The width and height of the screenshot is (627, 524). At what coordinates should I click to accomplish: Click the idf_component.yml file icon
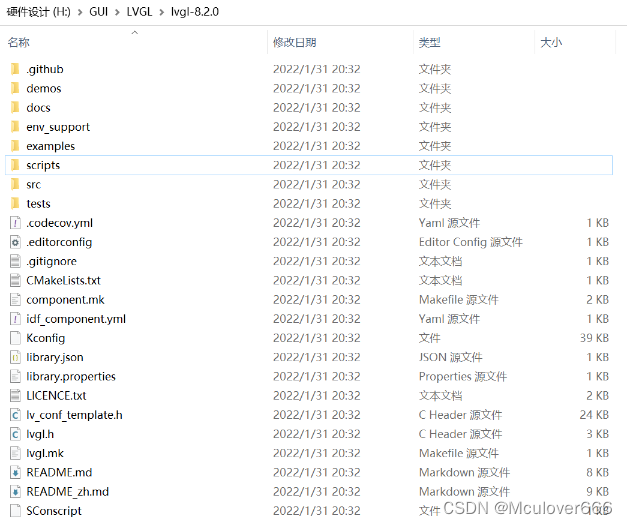click(x=15, y=319)
